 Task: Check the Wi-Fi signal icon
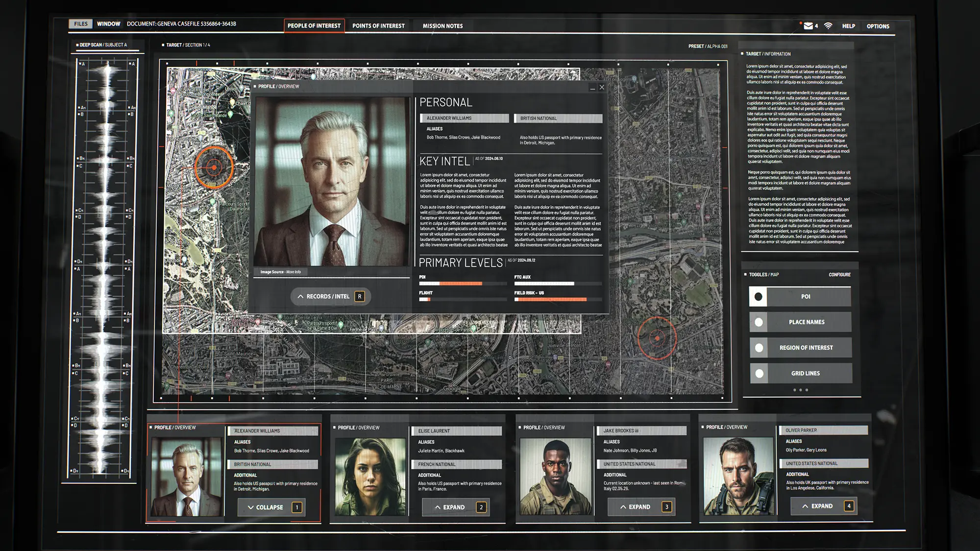tap(828, 26)
